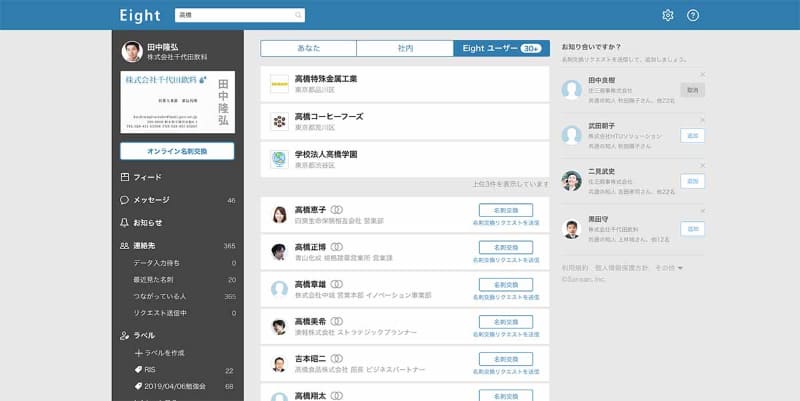Click the オンライン名刺交換 button
Screen dimensions: 800x401
177,151
